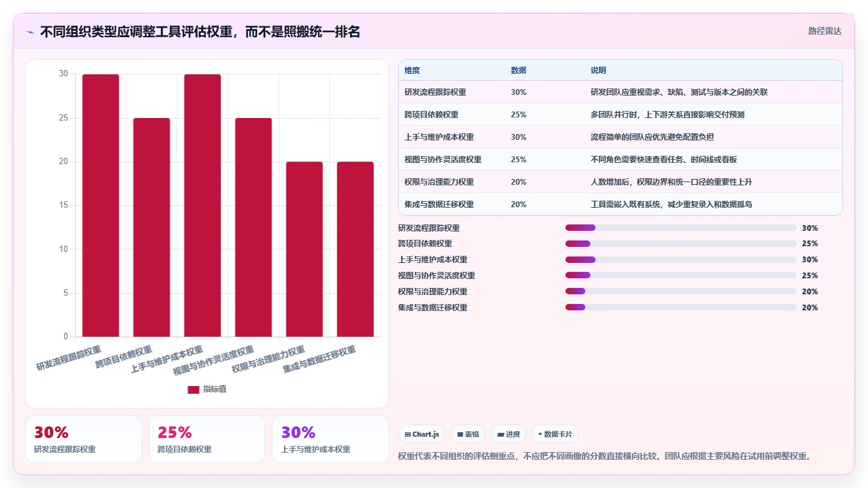868x488 pixels.
Task: Click the 数据卡片 chip
Action: point(555,434)
